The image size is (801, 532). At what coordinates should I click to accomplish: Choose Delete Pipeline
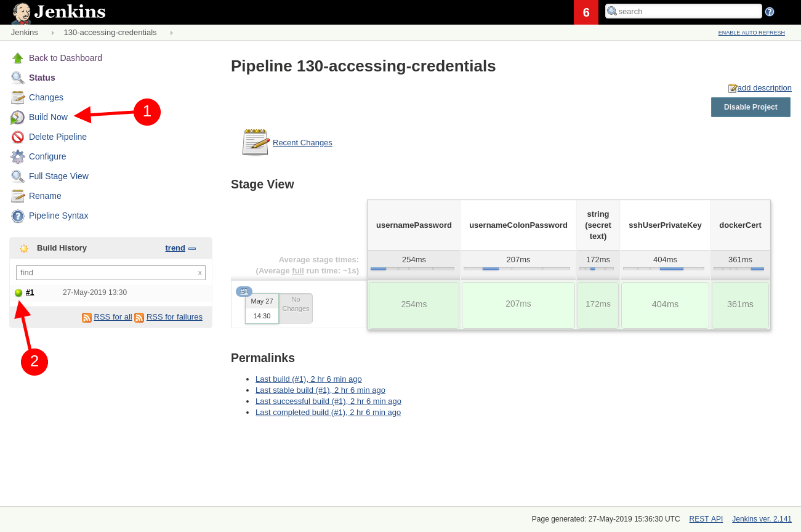pyautogui.click(x=58, y=137)
